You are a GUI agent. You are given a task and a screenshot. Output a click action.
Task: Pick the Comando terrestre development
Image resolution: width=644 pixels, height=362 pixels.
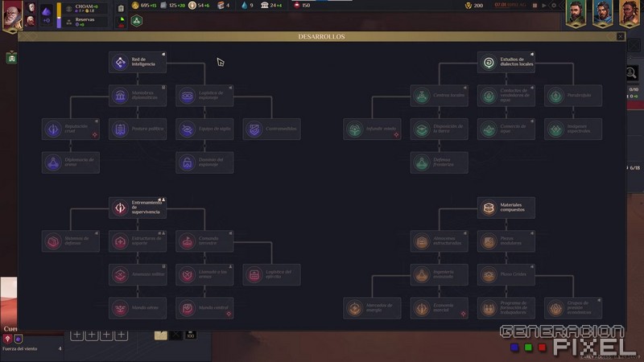204,241
